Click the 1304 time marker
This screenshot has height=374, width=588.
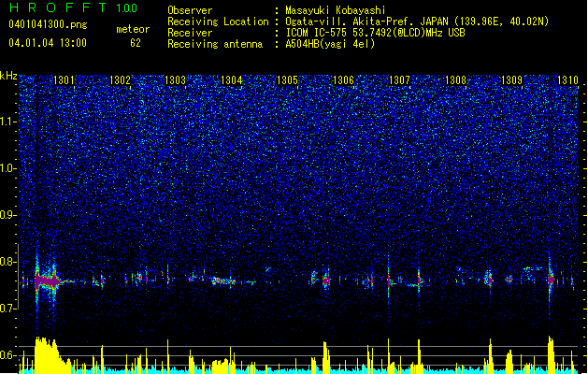pyautogui.click(x=232, y=80)
